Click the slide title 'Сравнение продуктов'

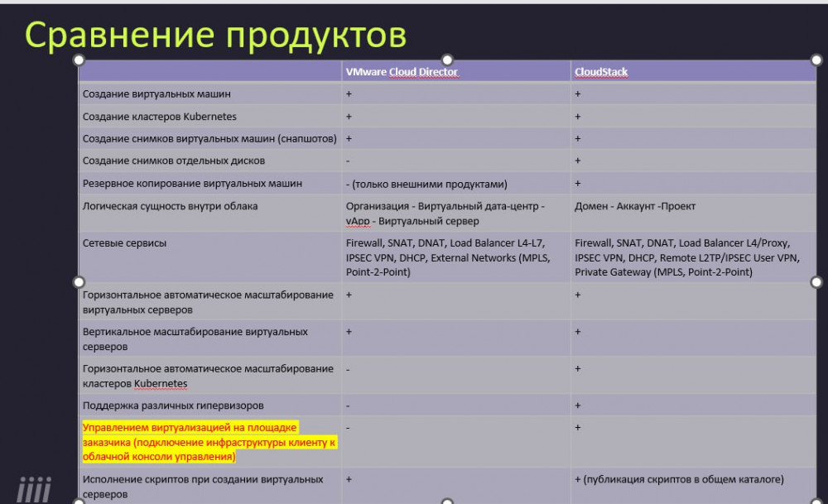point(215,36)
